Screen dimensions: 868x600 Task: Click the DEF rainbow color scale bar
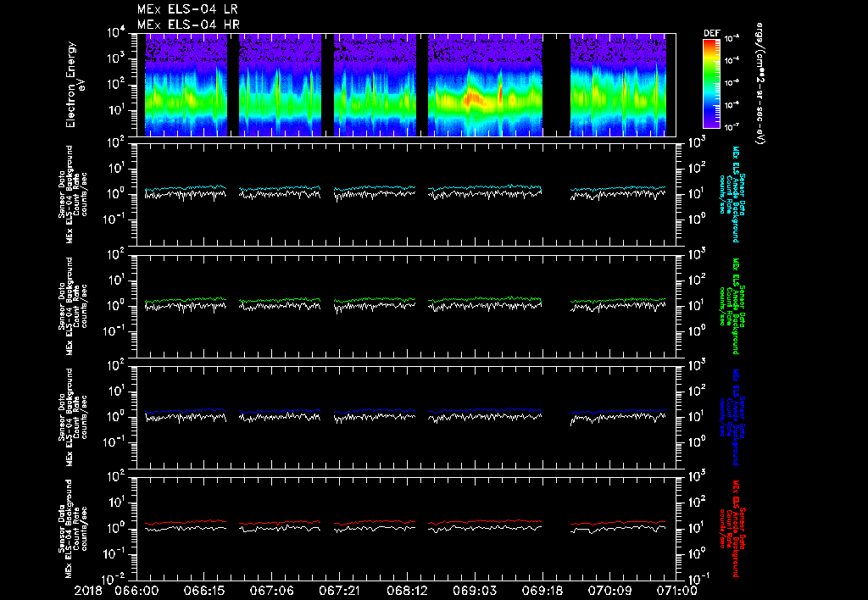(x=711, y=84)
